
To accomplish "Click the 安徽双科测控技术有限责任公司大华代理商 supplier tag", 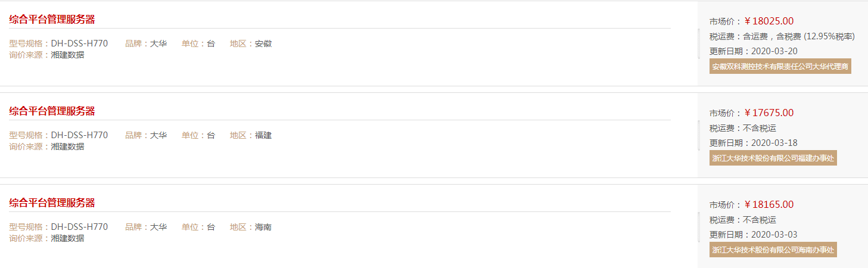I will (780, 66).
